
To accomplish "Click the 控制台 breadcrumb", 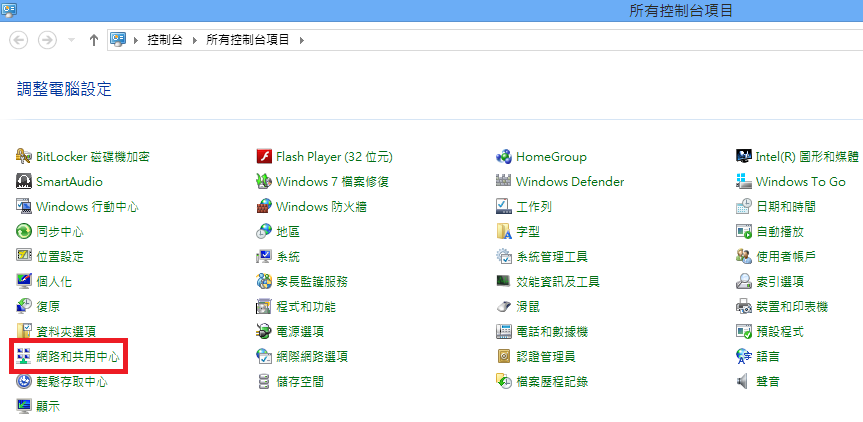I will pos(165,40).
